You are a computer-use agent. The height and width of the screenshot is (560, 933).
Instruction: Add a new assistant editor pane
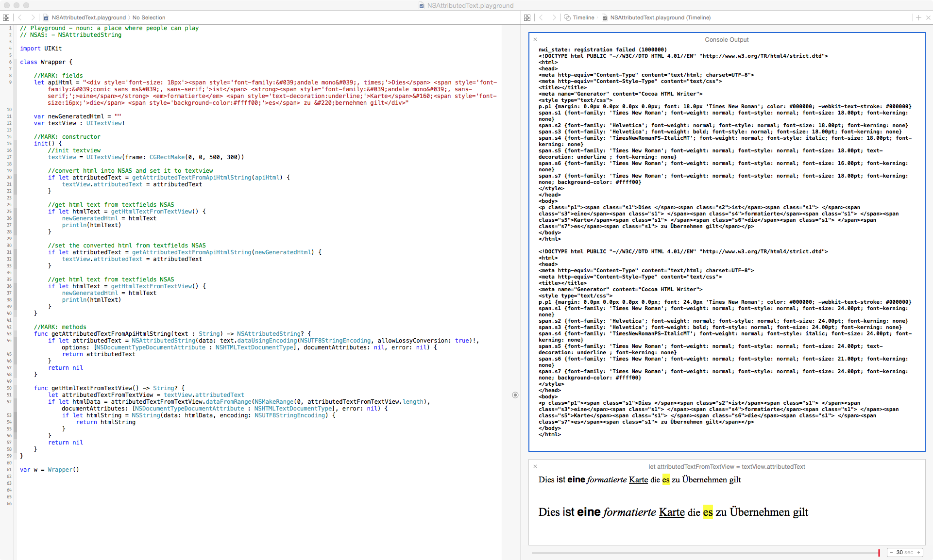(918, 17)
